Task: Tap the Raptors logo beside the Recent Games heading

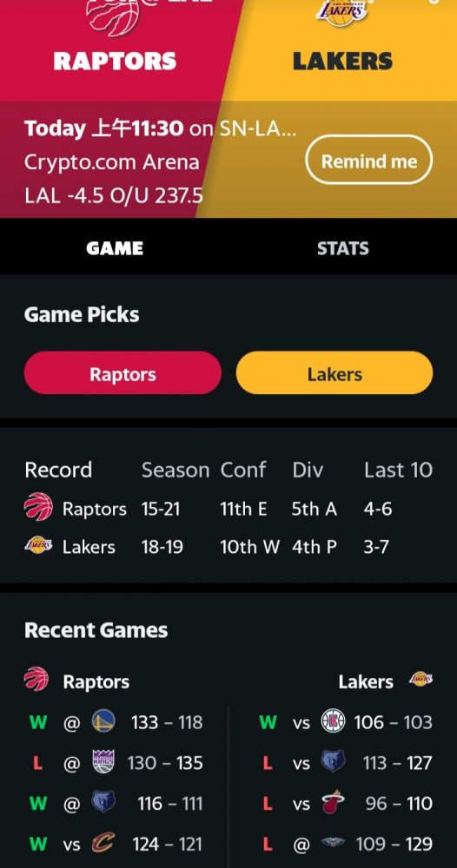Action: [x=36, y=680]
